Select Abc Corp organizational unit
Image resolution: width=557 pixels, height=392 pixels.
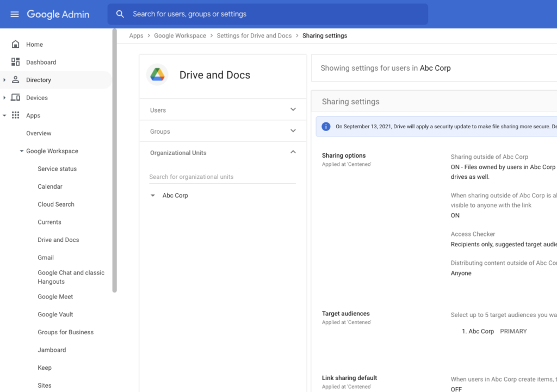175,195
